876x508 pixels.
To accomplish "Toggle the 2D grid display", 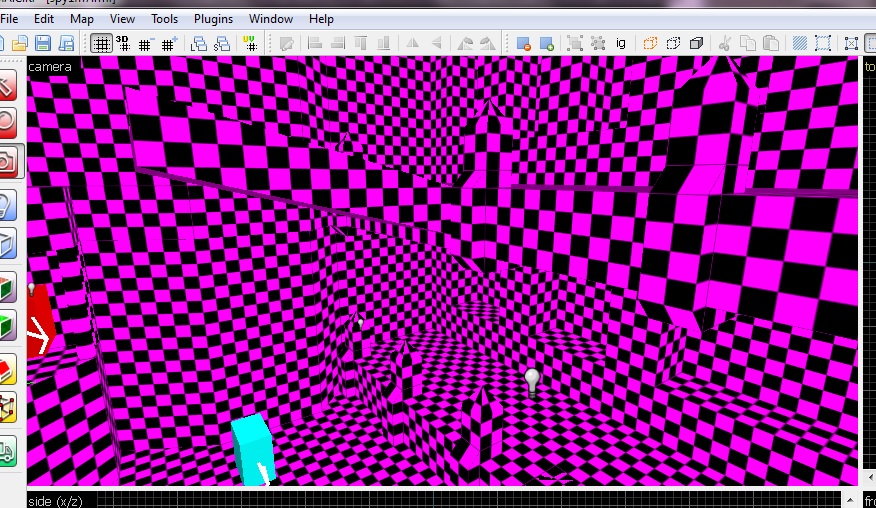I will click(x=101, y=43).
